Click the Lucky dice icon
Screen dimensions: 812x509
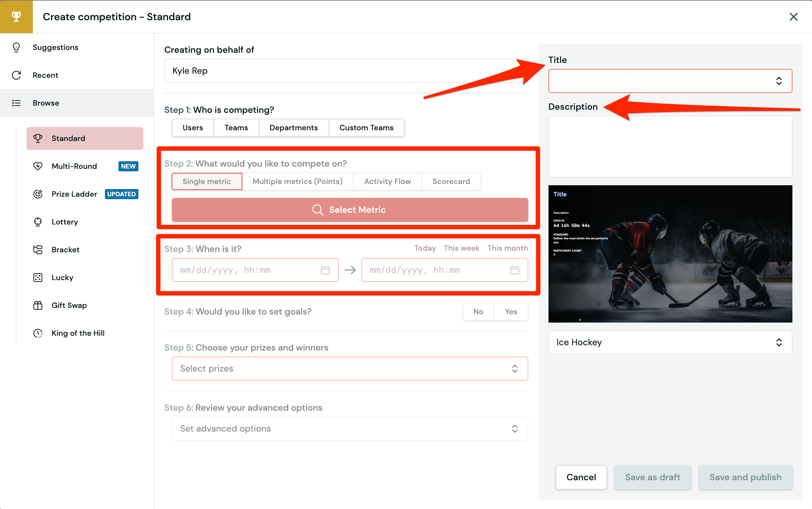[38, 277]
